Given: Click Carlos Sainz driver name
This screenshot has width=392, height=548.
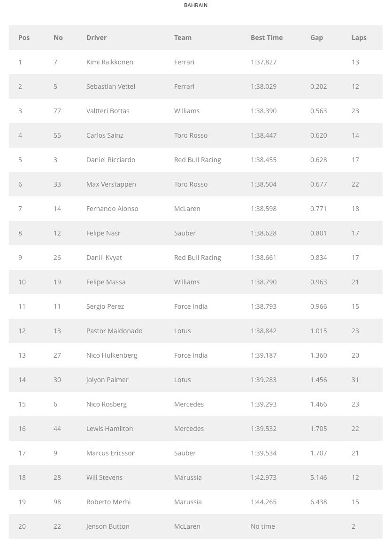Looking at the screenshot, I should pos(105,135).
